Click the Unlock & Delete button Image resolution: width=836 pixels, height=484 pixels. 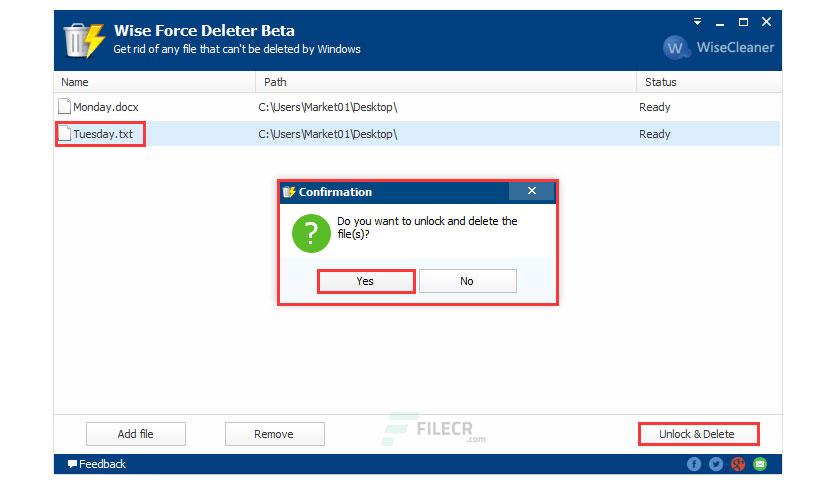tap(698, 434)
